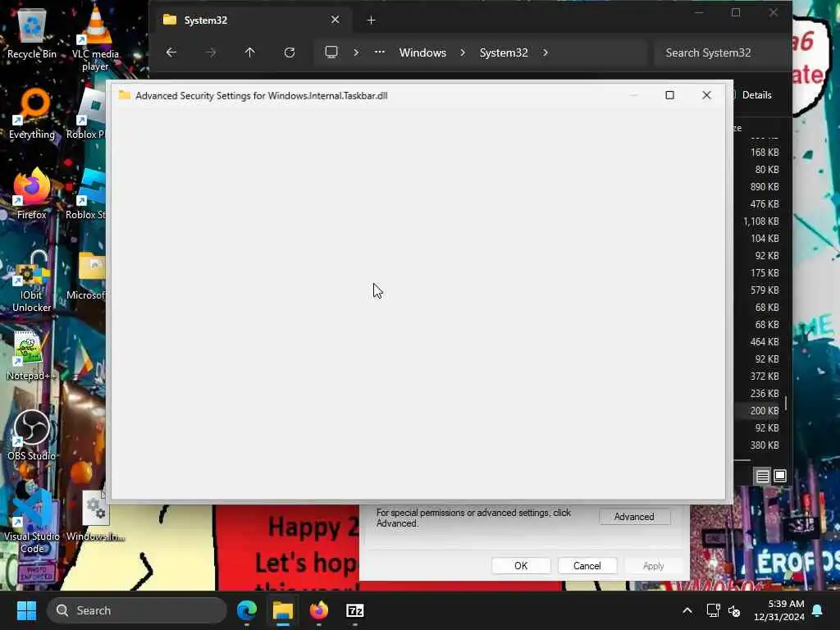The image size is (840, 630).
Task: Open 7-Zip from taskbar
Action: [354, 610]
